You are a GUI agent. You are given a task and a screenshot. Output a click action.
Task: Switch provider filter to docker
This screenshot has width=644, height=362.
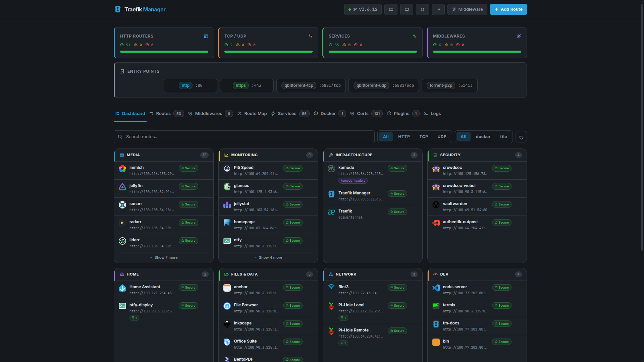pyautogui.click(x=483, y=137)
